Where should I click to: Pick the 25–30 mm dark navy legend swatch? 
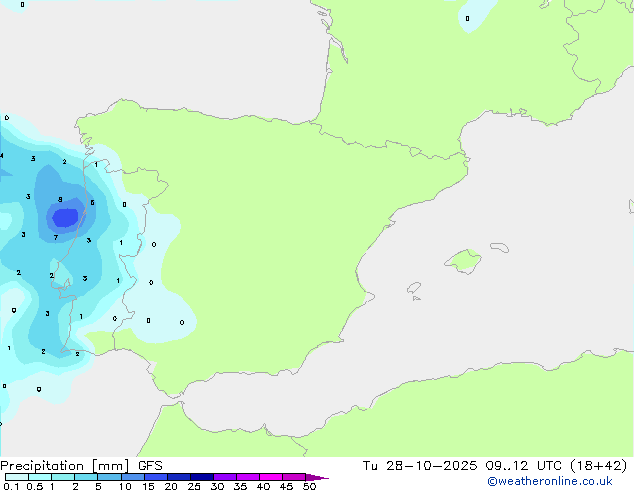click(202, 477)
